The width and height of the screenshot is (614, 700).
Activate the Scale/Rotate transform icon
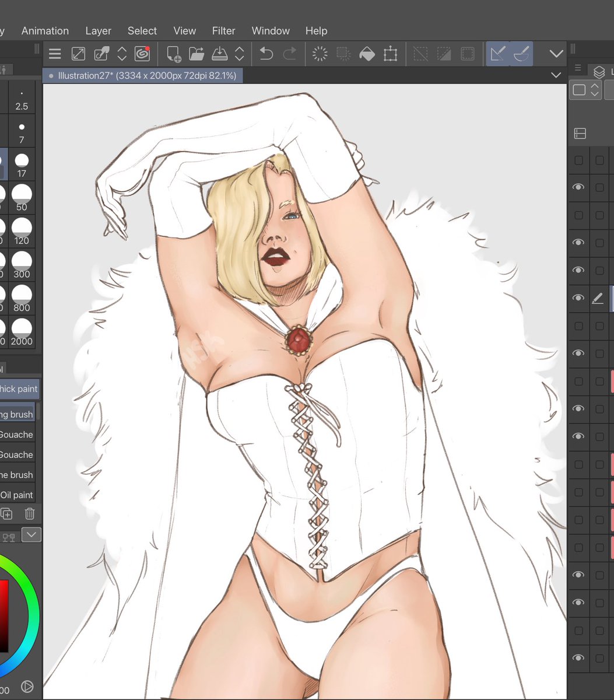[x=390, y=54]
